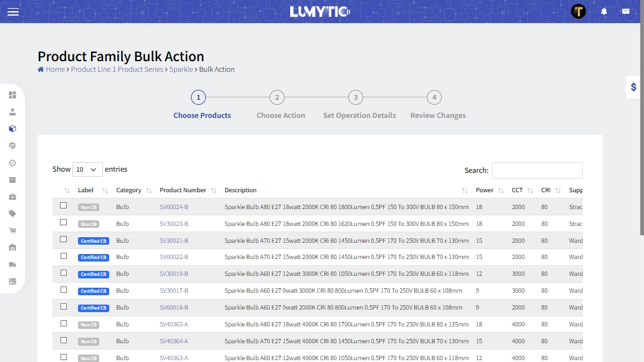Sort by the Power column arrows
Screen dimensions: 644x362
[x=500, y=190]
